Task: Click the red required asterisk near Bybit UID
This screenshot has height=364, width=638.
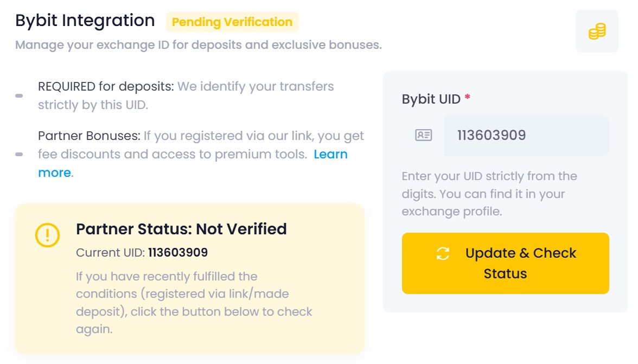Action: point(468,99)
